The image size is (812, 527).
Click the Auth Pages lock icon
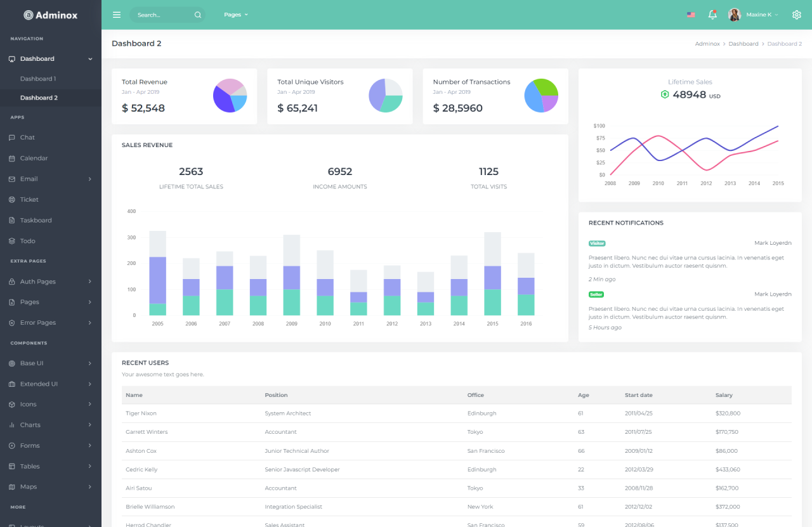(x=12, y=282)
